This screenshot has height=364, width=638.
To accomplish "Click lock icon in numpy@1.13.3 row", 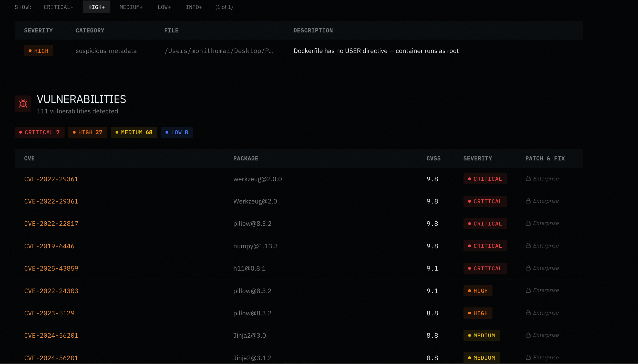I will click(x=528, y=245).
